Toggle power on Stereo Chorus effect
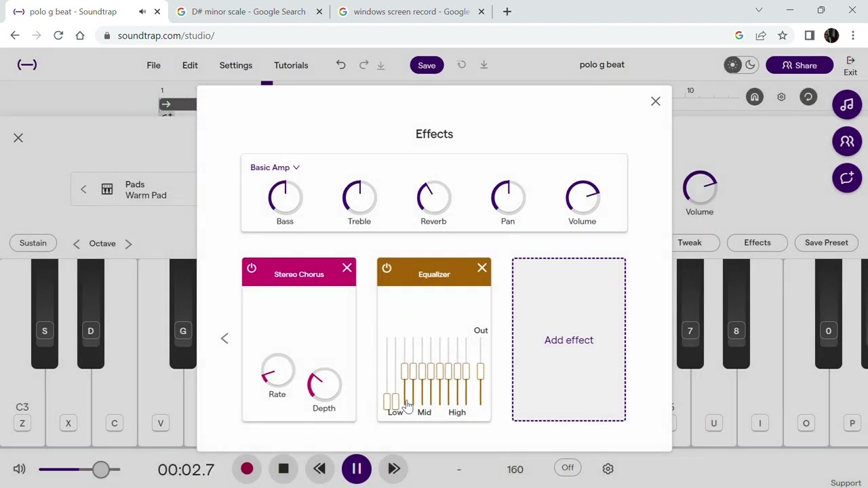The width and height of the screenshot is (868, 488). coord(252,268)
